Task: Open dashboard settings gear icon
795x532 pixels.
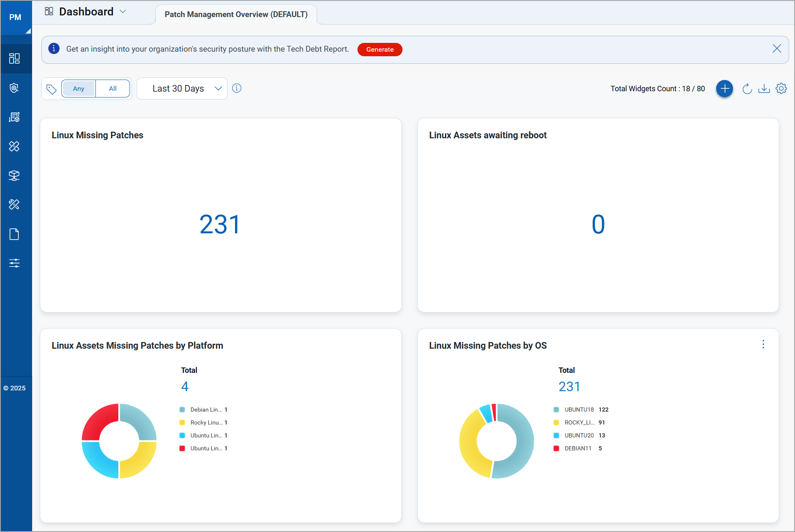Action: pyautogui.click(x=781, y=89)
